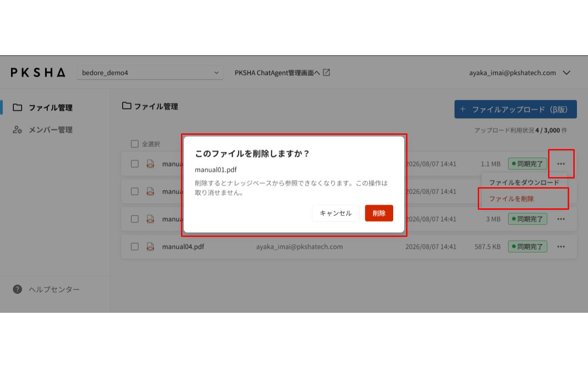Click the member settings icon beside メンバー管理
Screen dimensions: 588x368
(17, 130)
